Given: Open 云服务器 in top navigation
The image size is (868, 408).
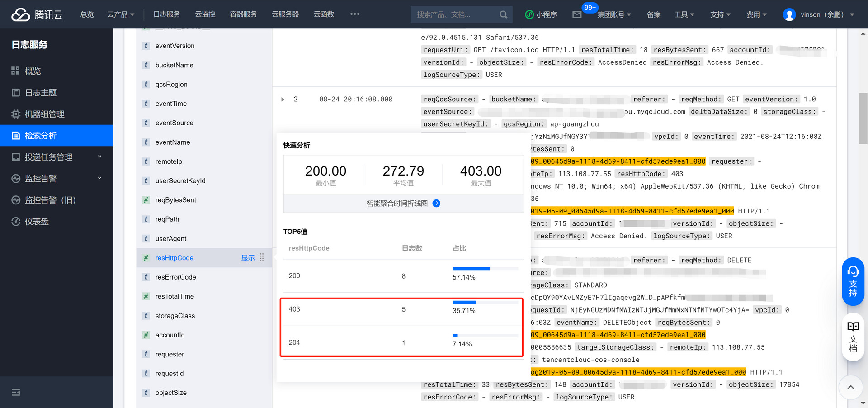Looking at the screenshot, I should point(285,14).
